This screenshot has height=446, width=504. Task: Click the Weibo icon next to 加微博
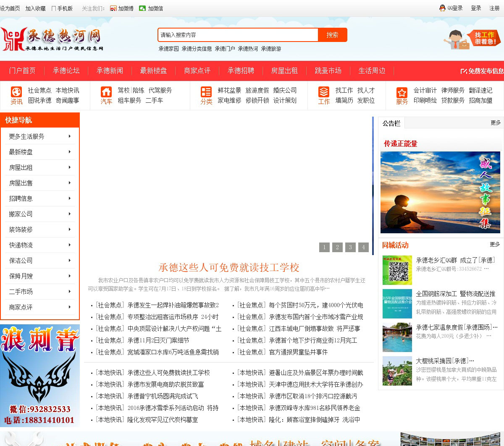[x=113, y=8]
